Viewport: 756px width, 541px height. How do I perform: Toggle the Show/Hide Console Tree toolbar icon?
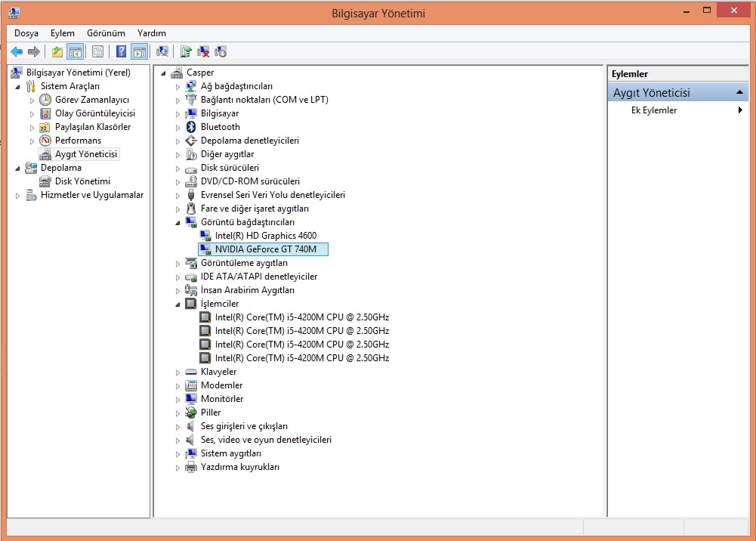tap(76, 51)
